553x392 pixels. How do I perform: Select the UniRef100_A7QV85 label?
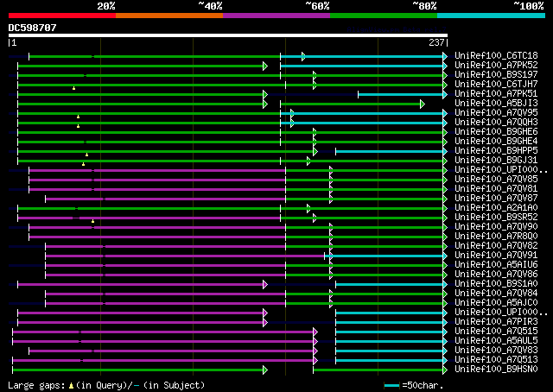tap(496, 180)
